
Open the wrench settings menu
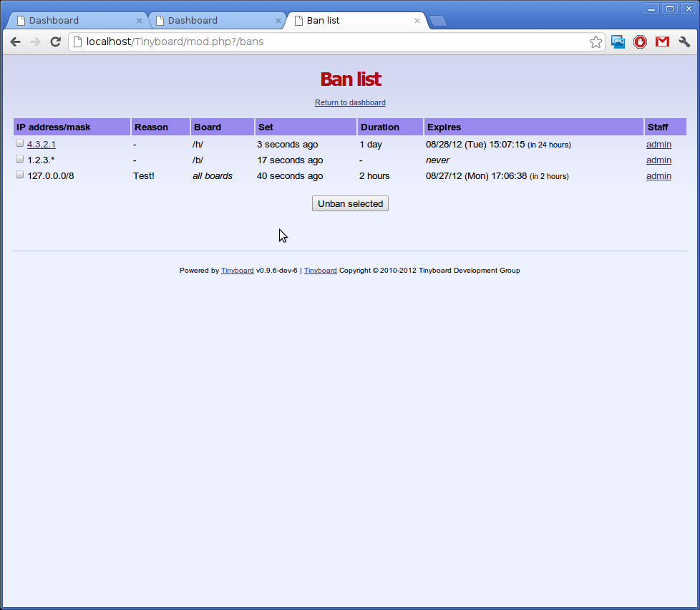[x=684, y=42]
